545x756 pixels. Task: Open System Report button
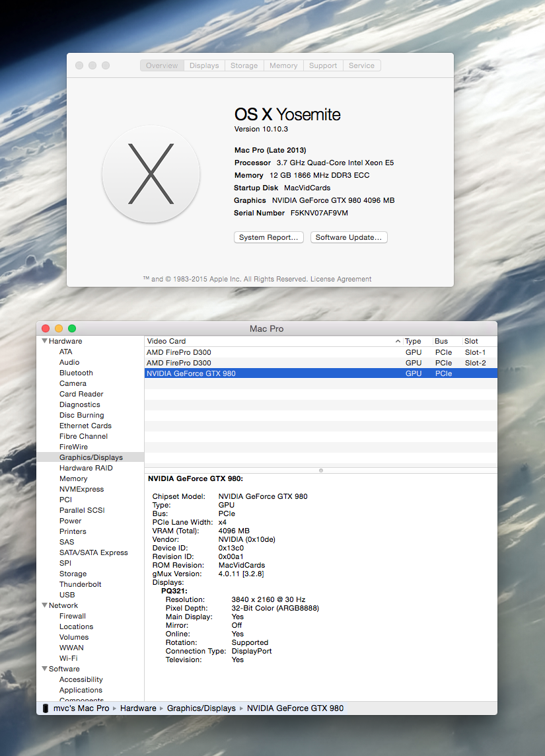[268, 237]
